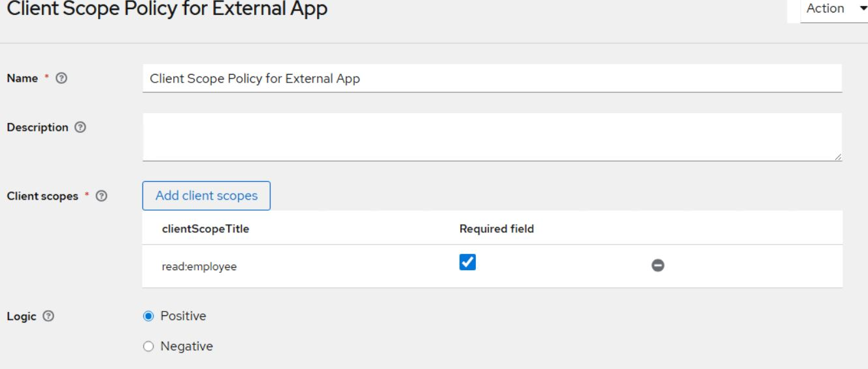Choose the Negative logic radio button
Screen dimensions: 868x369
148,347
